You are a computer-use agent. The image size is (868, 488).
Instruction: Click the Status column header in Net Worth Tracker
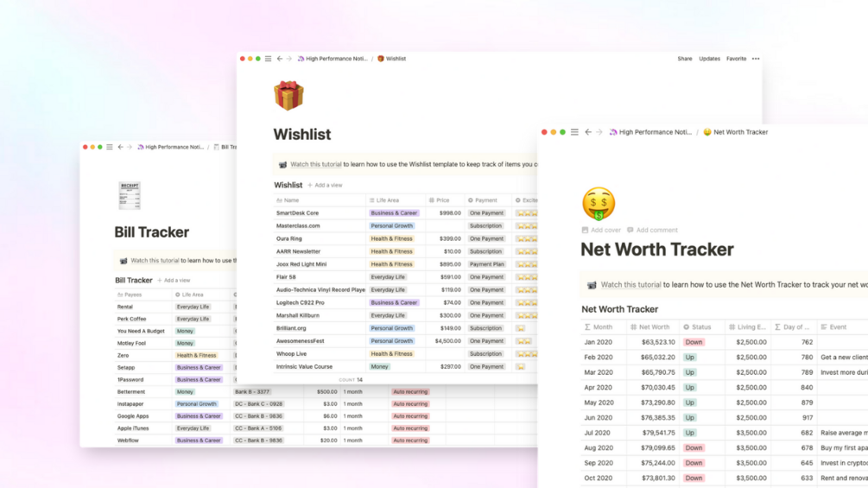(701, 327)
